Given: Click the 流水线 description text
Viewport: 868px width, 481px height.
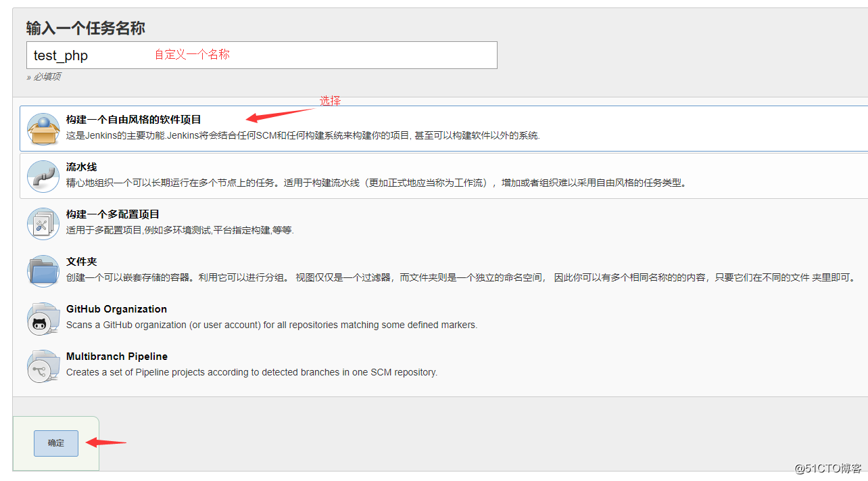Looking at the screenshot, I should tap(377, 183).
